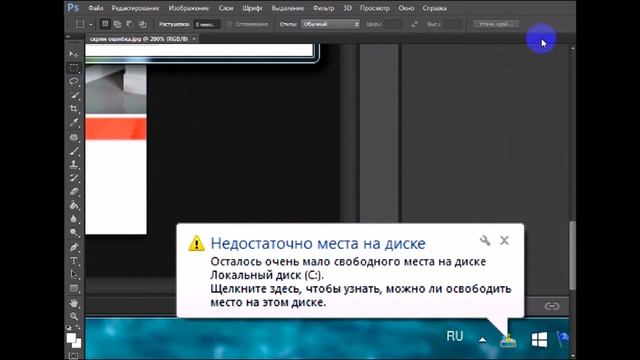Open the Окно menu
Image resolution: width=640 pixels, height=360 pixels.
(406, 8)
